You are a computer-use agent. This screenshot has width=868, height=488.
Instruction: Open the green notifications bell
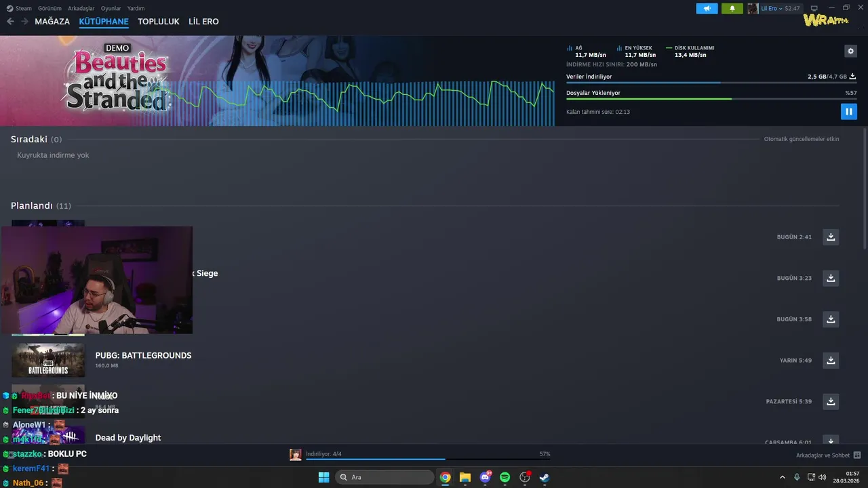732,8
